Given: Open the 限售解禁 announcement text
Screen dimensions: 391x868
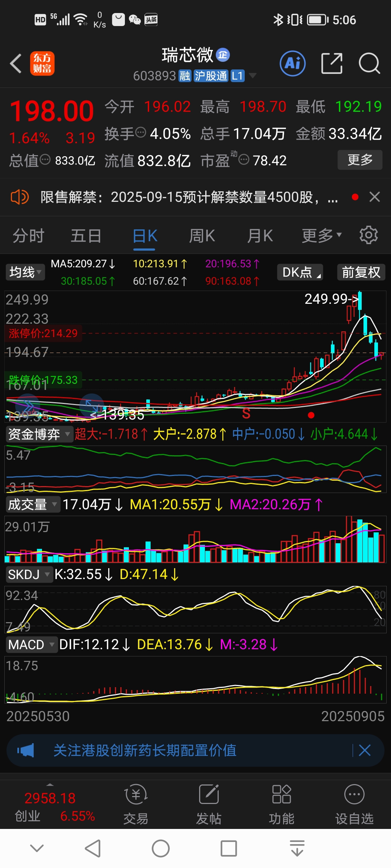Looking at the screenshot, I should [189, 197].
